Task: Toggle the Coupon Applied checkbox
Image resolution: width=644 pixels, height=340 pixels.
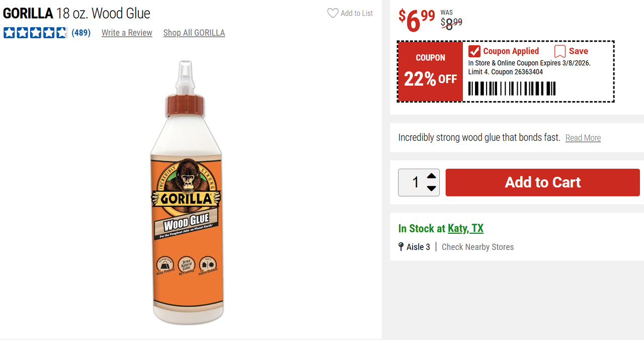Action: tap(474, 51)
